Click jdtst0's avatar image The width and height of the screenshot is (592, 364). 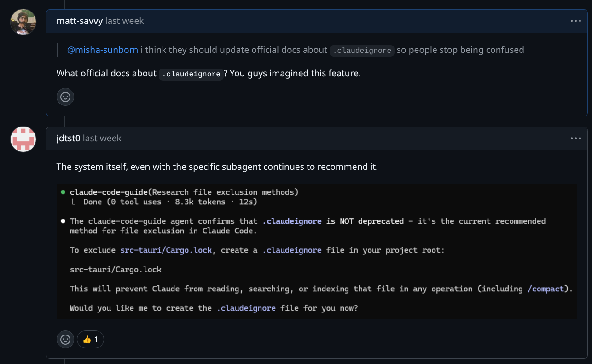[x=23, y=139]
